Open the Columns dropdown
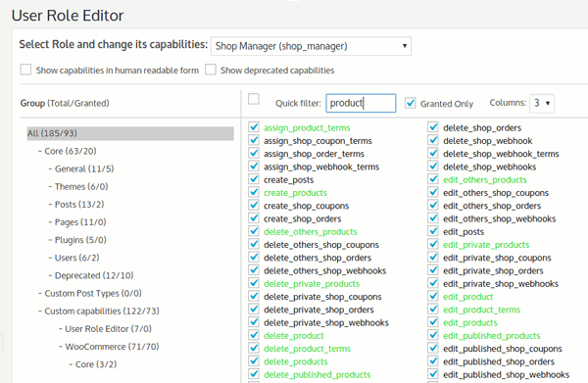This screenshot has width=588, height=383. point(542,103)
